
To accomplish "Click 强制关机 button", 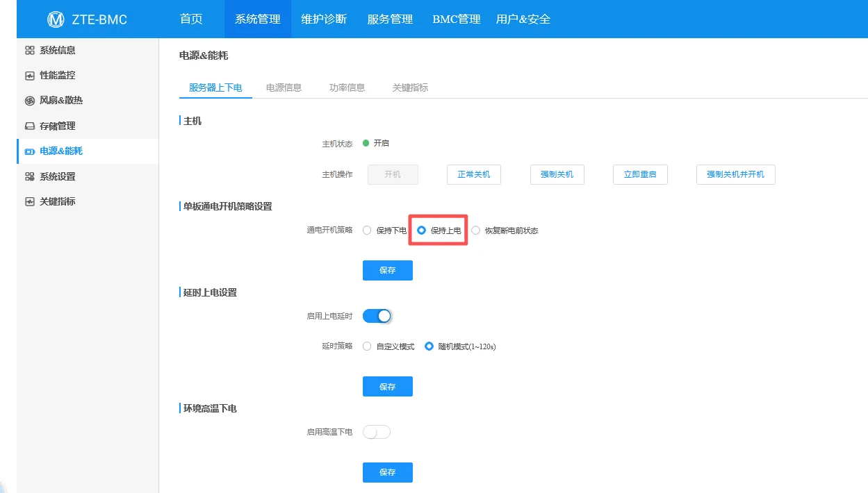I will coord(557,174).
